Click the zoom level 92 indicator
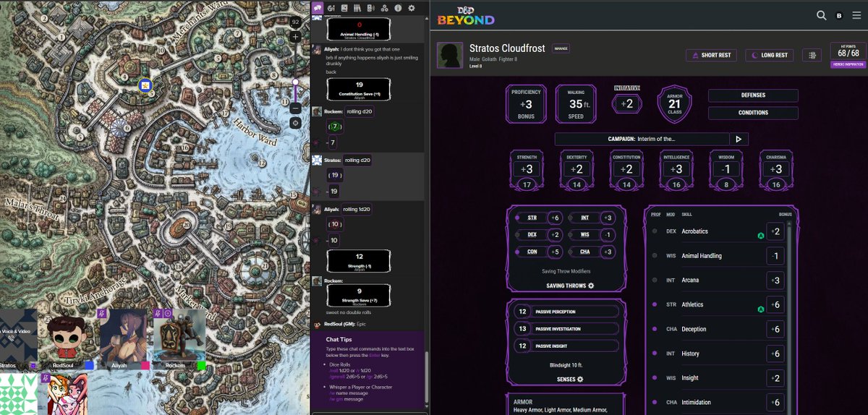This screenshot has height=415, width=868. (x=295, y=22)
